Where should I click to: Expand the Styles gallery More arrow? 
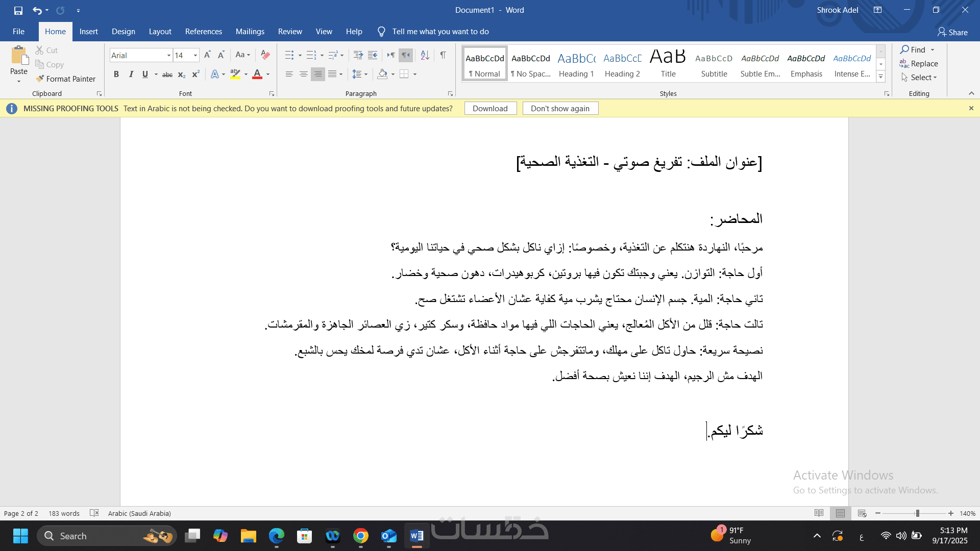[x=880, y=77]
